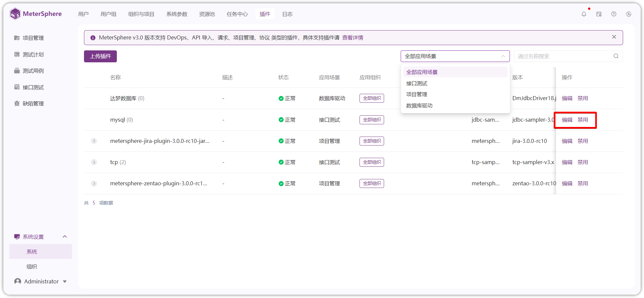The height and width of the screenshot is (298, 644).
Task: Open the 任务中心 tab
Action: pos(237,14)
